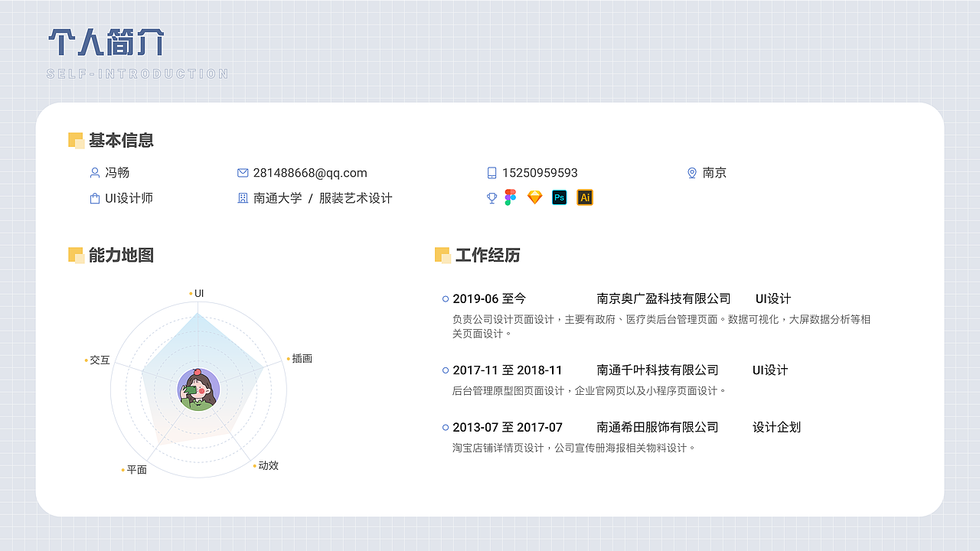Click the phone number 15250959593
Screen dimensions: 980x551
(x=541, y=173)
